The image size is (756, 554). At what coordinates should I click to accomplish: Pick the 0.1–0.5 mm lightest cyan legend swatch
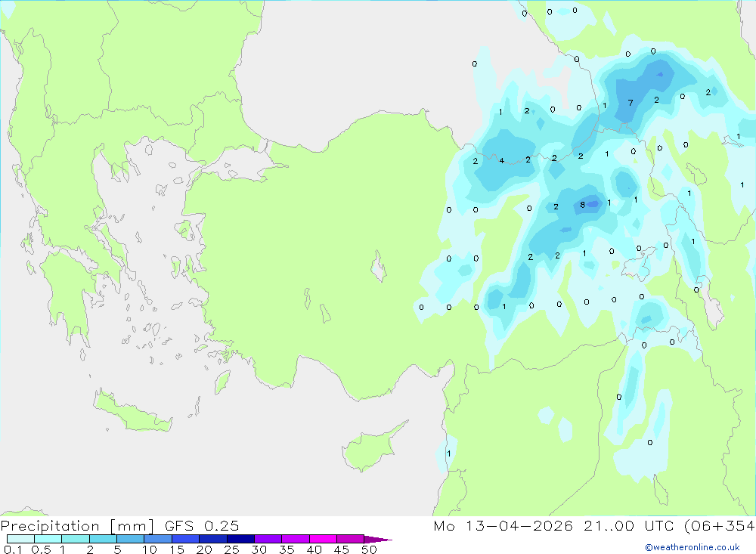[x=20, y=539]
